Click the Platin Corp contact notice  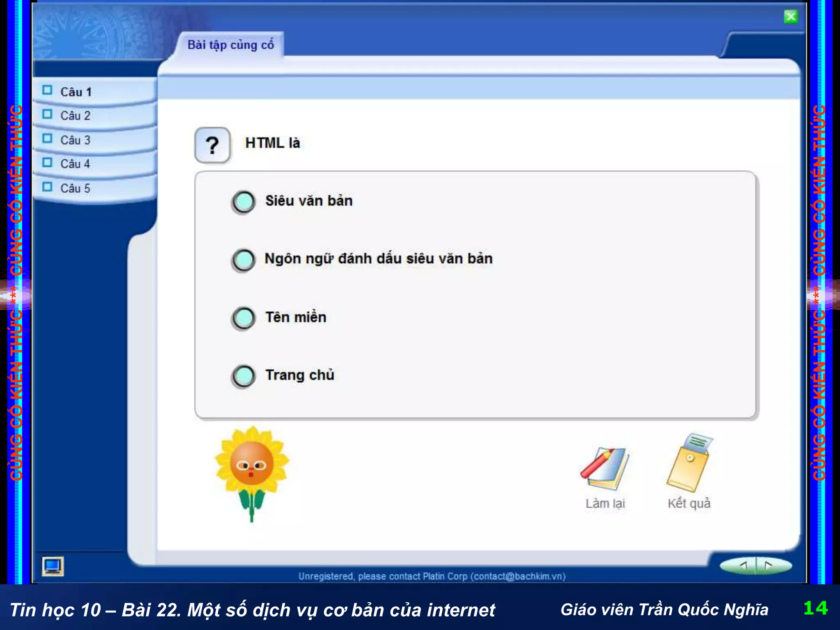click(432, 576)
